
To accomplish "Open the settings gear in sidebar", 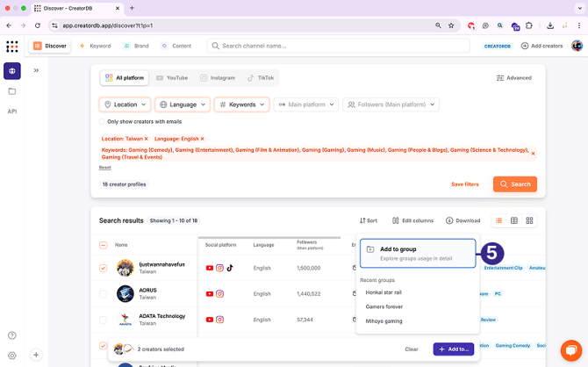I will 12,355.
